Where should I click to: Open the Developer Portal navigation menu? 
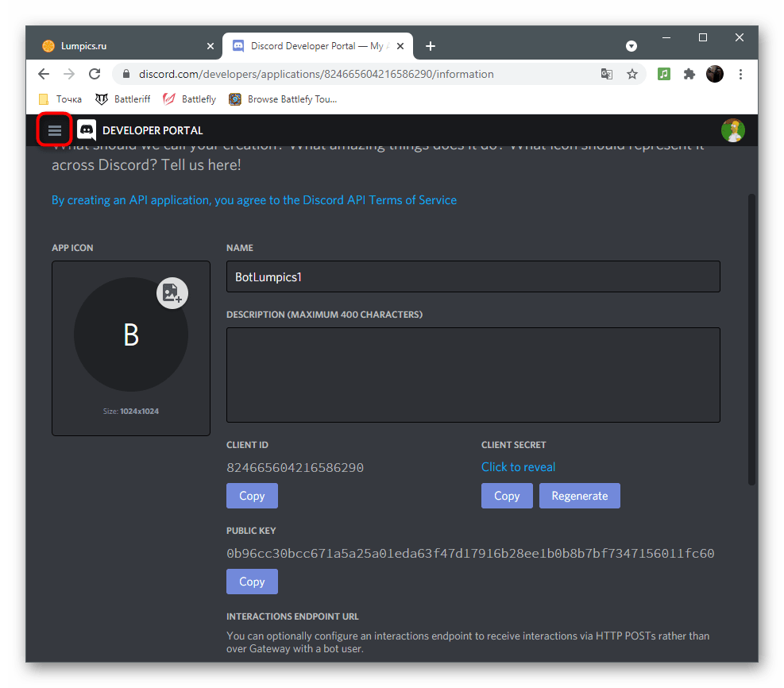54,129
